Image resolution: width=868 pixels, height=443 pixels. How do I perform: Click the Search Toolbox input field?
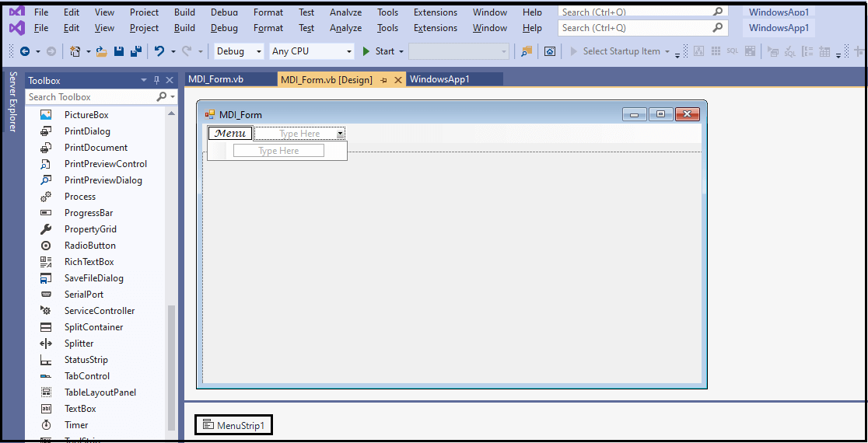coord(89,97)
